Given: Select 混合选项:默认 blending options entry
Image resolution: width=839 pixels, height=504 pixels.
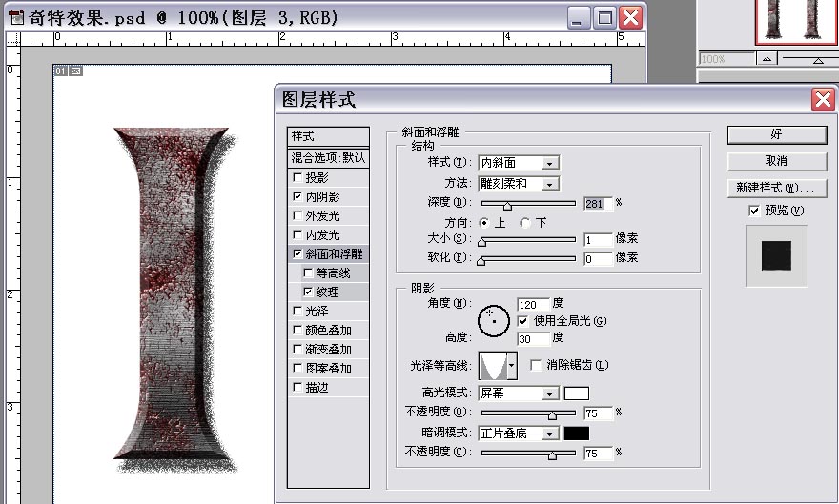Looking at the screenshot, I should [x=328, y=157].
